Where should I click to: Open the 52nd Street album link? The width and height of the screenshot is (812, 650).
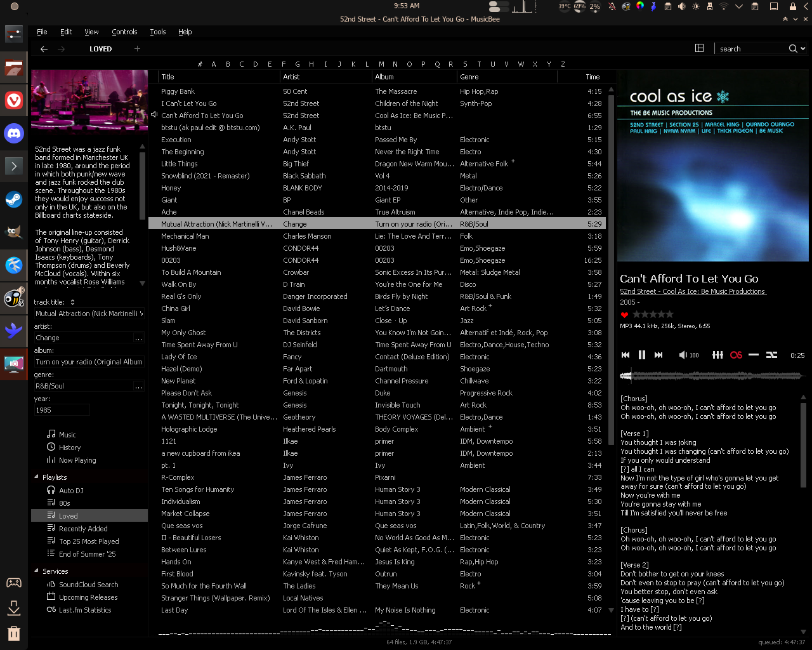pos(693,292)
